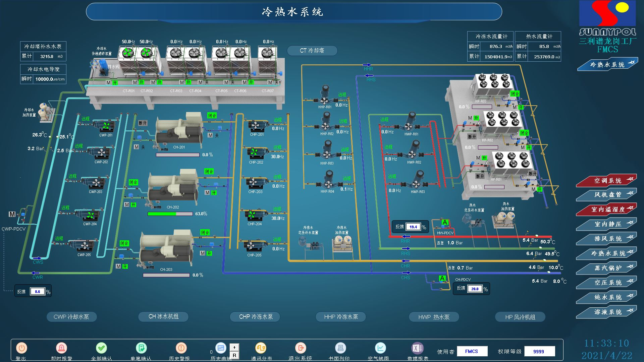Click the CH-PDCV 反馈 value field showing 20.0
The width and height of the screenshot is (644, 362).
pos(475,289)
